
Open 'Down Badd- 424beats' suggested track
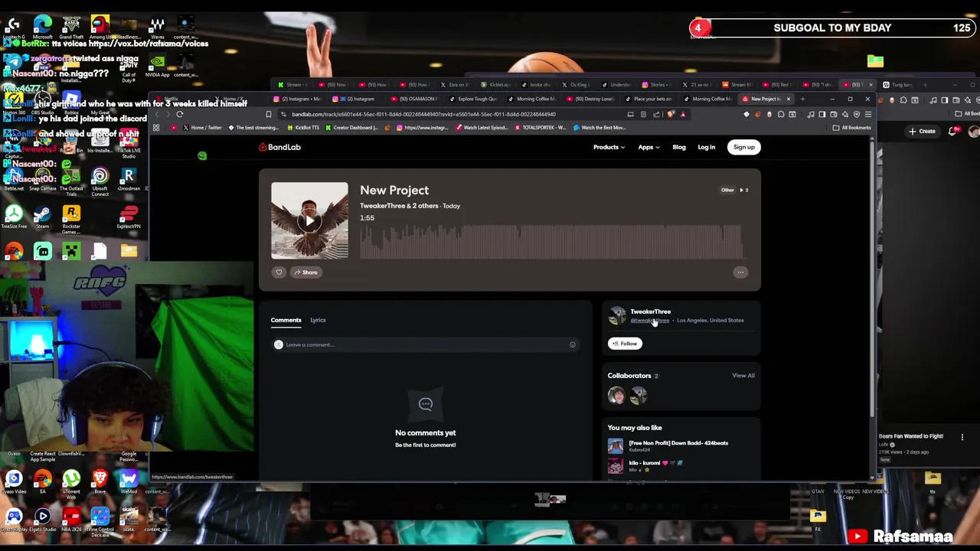click(x=678, y=443)
